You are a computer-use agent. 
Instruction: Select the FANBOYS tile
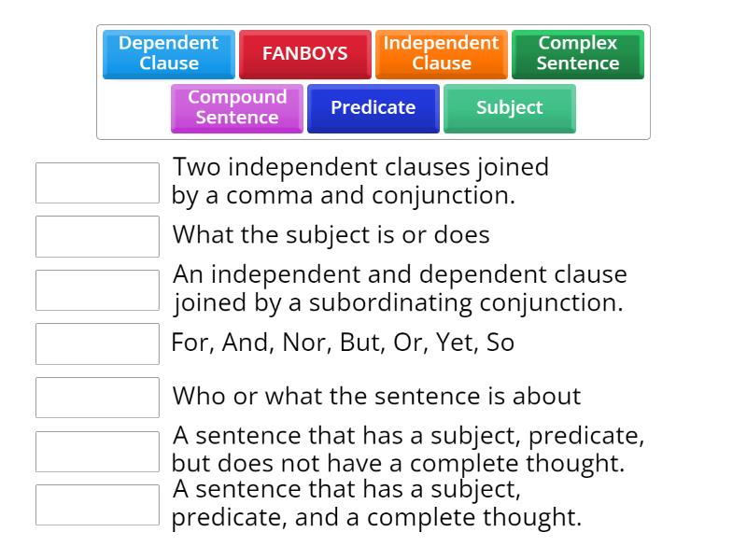(x=305, y=53)
